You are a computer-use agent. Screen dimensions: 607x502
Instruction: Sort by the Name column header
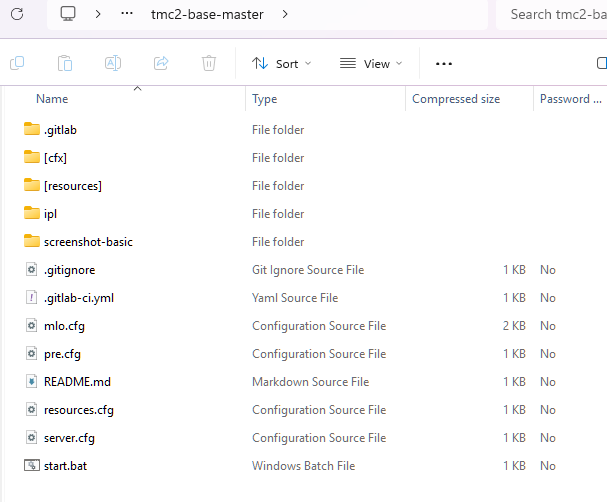52,99
